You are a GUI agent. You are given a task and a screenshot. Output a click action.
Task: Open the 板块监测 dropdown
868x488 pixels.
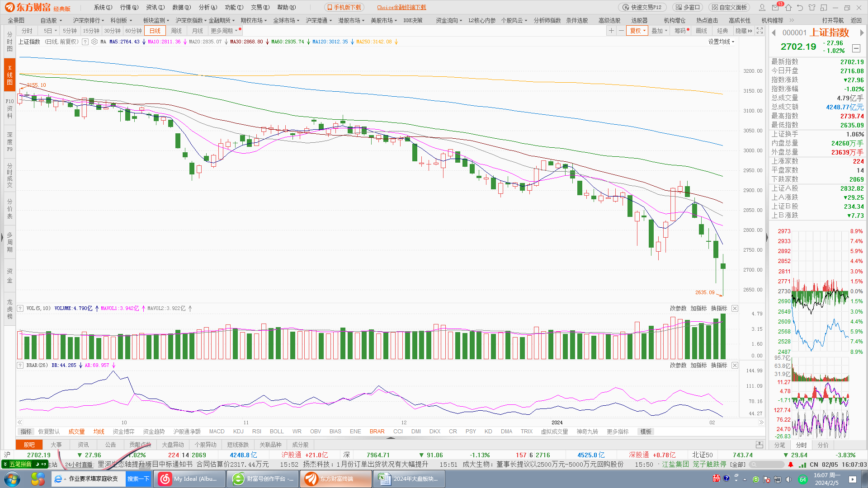[156, 20]
